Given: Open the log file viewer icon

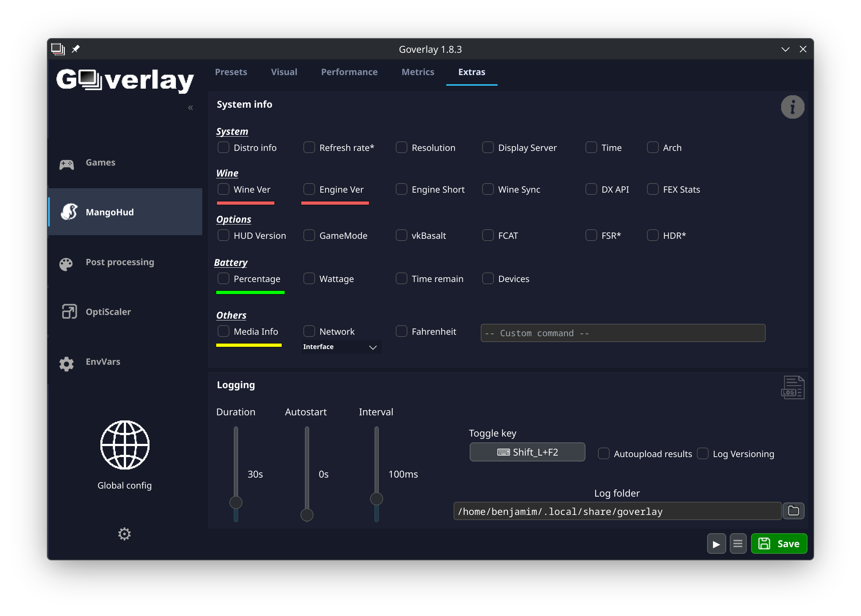Looking at the screenshot, I should point(792,387).
